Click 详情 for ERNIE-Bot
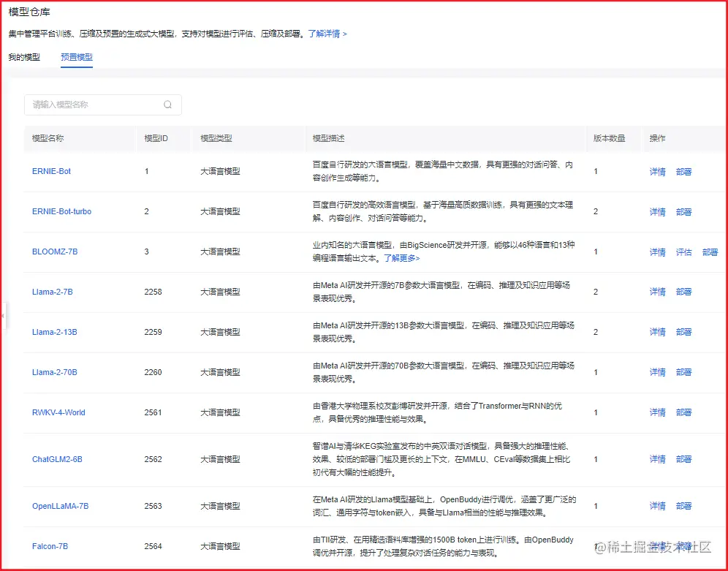 (657, 172)
